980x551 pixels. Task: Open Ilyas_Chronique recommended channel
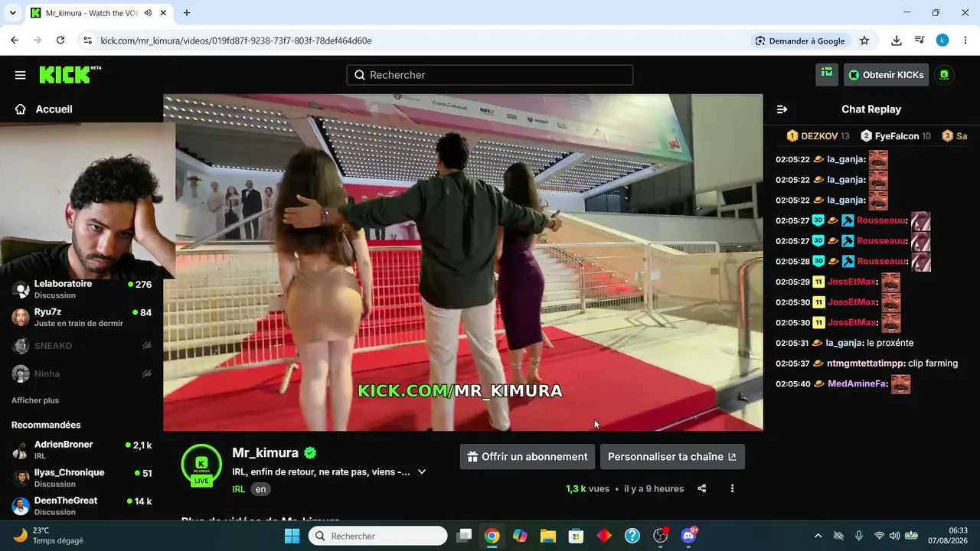pos(82,478)
